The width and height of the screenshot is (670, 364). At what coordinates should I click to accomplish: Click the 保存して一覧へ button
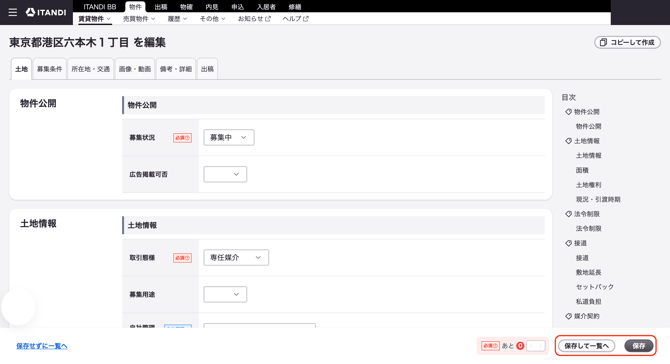(x=586, y=346)
